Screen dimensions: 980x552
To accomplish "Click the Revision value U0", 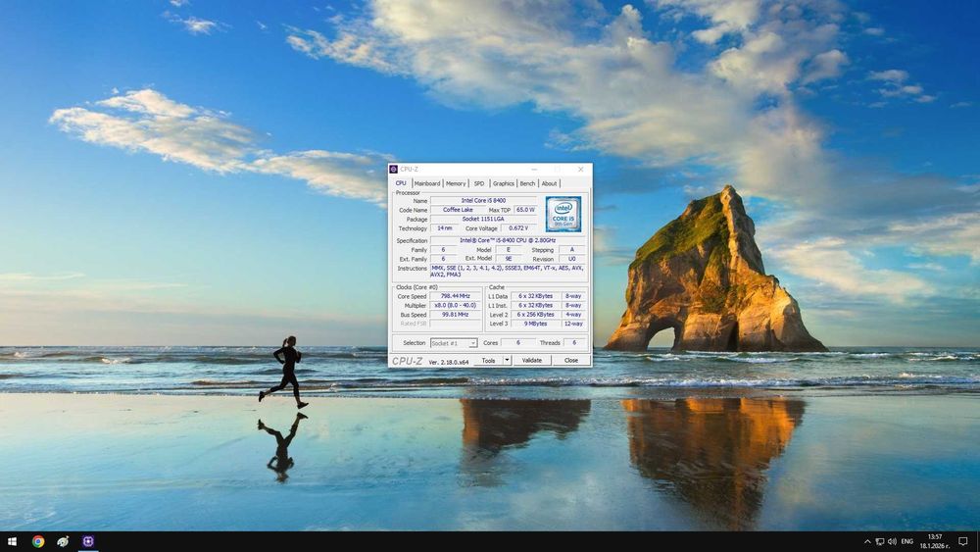I will tap(571, 259).
